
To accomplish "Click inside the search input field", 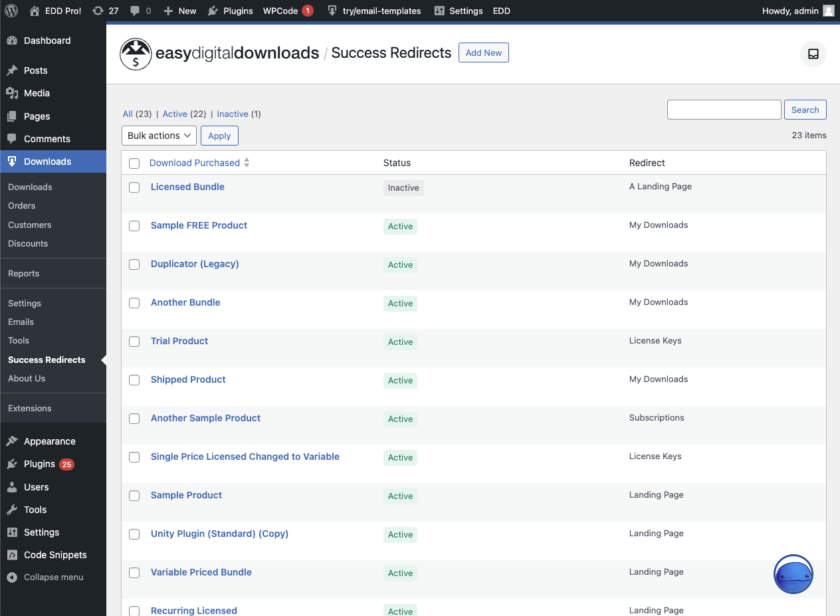I will pyautogui.click(x=724, y=109).
